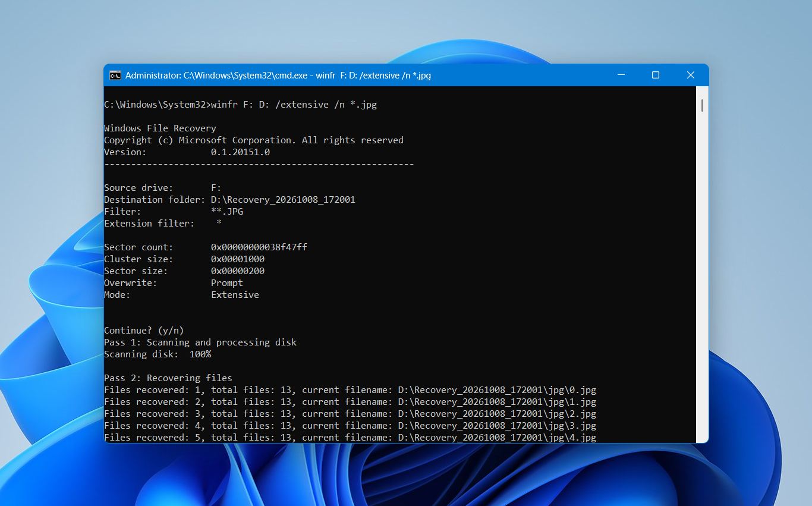812x506 pixels.
Task: Click the 'Source drive:' label
Action: (139, 188)
